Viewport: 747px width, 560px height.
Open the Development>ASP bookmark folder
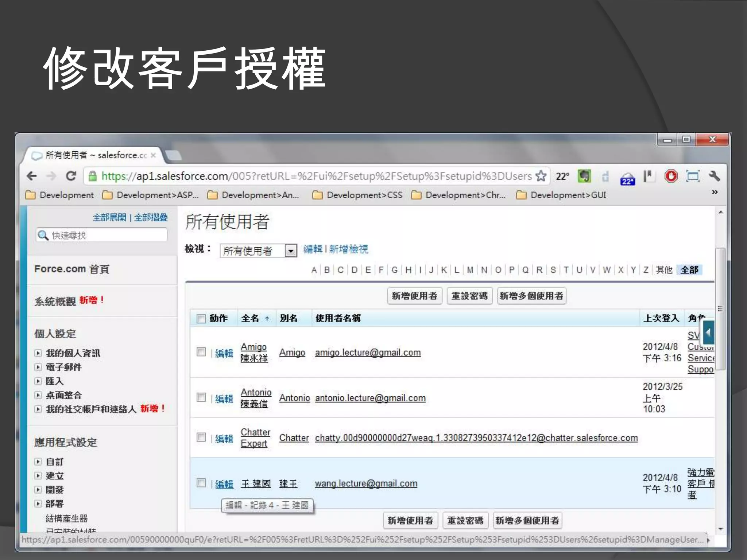[151, 195]
